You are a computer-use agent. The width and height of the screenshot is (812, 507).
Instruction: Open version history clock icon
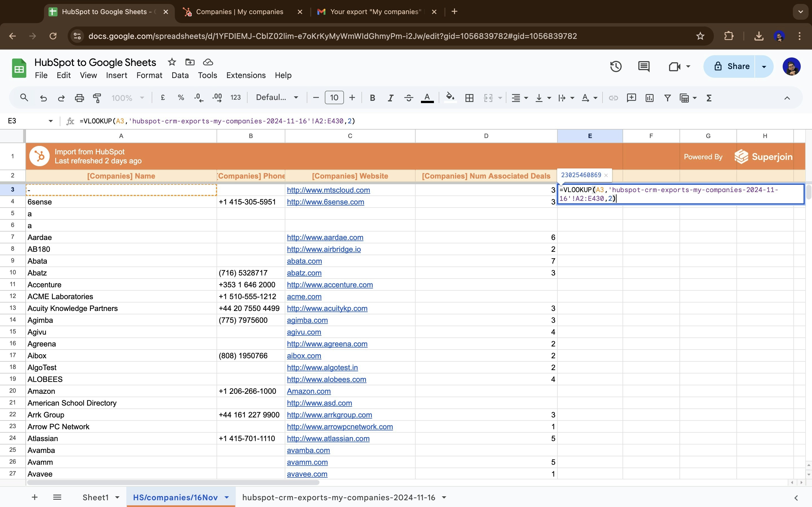(616, 66)
